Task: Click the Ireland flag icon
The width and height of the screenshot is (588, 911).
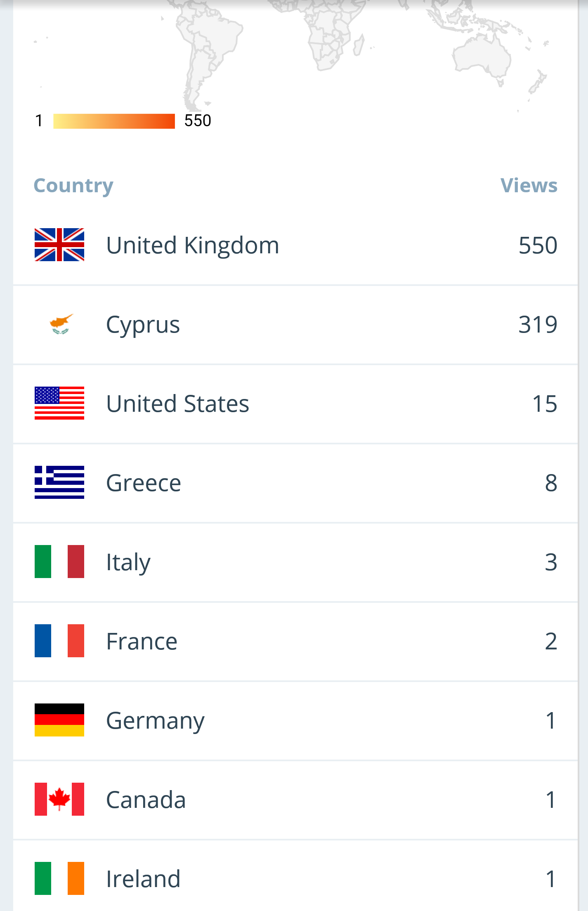Action: (x=59, y=878)
